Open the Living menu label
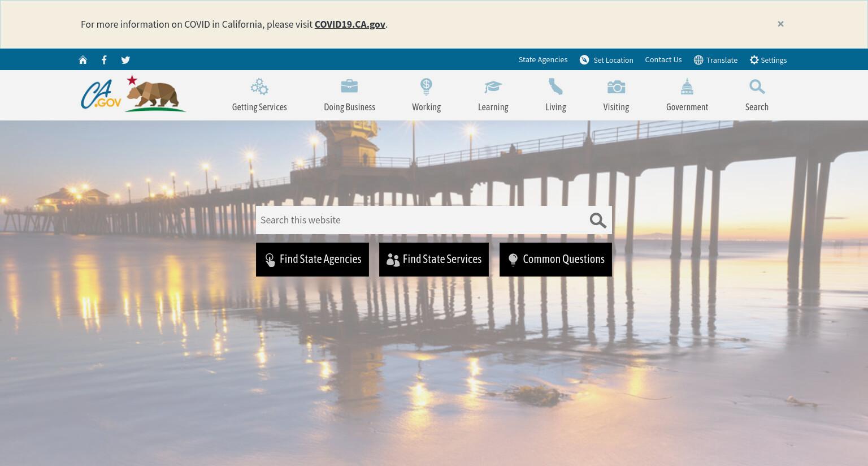 pyautogui.click(x=555, y=107)
